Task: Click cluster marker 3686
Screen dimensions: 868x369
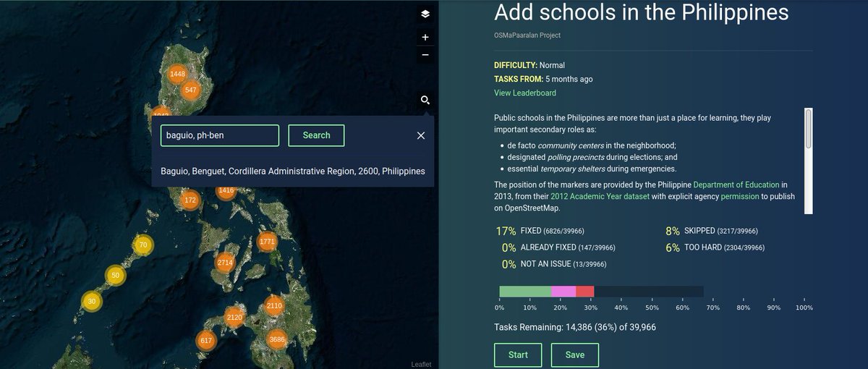Action: (x=277, y=340)
